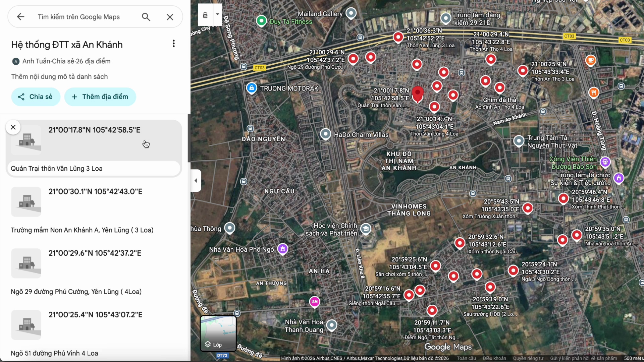Click the pink hotel bed marker
This screenshot has height=362, width=644.
point(314,302)
